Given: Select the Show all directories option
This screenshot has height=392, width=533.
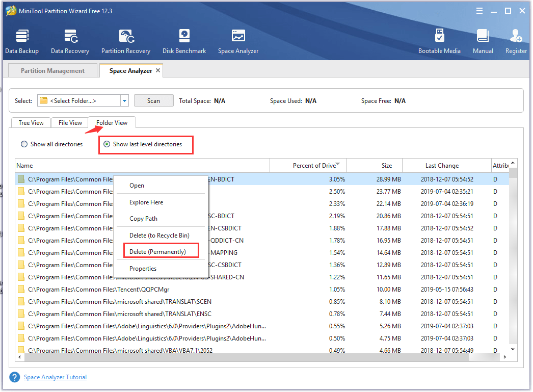Looking at the screenshot, I should coord(51,144).
